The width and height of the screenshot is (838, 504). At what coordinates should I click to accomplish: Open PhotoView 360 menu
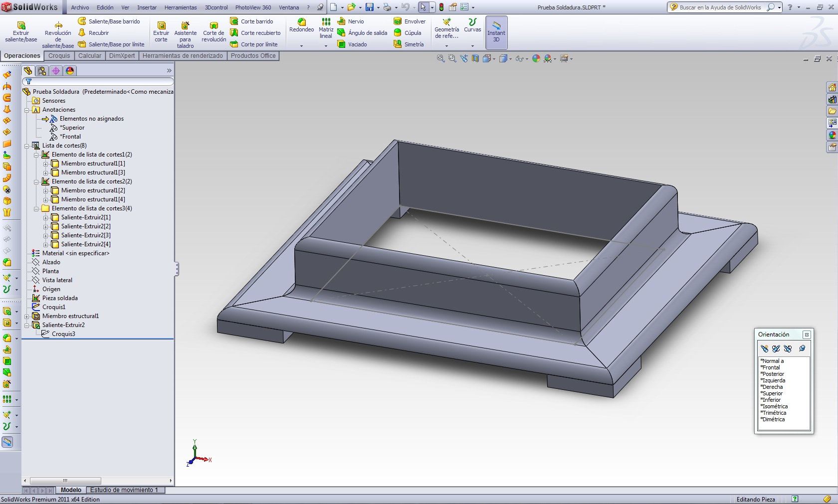(253, 7)
